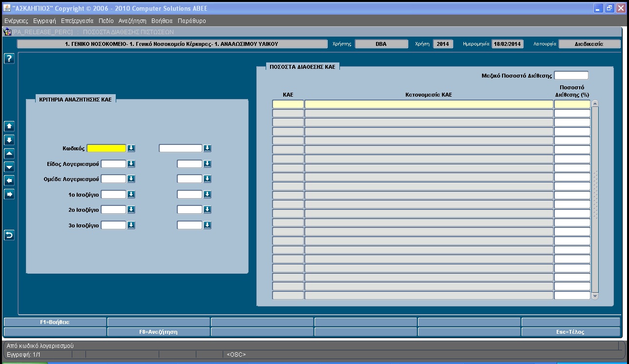Click the Μαζικό Ποσοστό Διάθεσης input field
Image resolution: width=629 pixels, height=364 pixels.
pyautogui.click(x=571, y=76)
